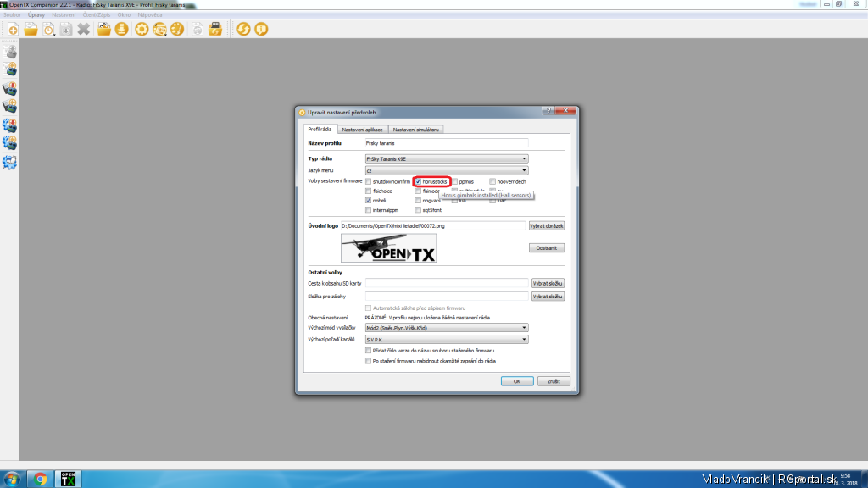The height and width of the screenshot is (488, 868).
Task: Click the palette icon with brush
Action: (177, 30)
